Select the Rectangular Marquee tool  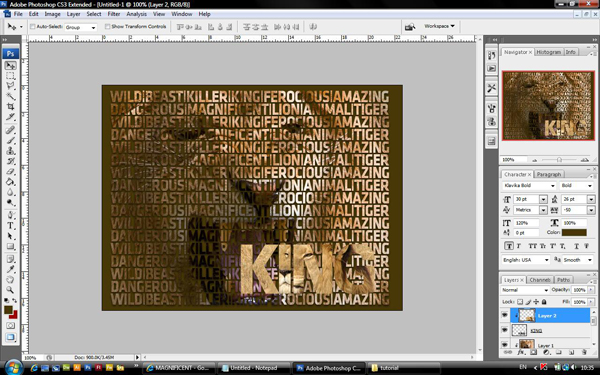pos(10,76)
